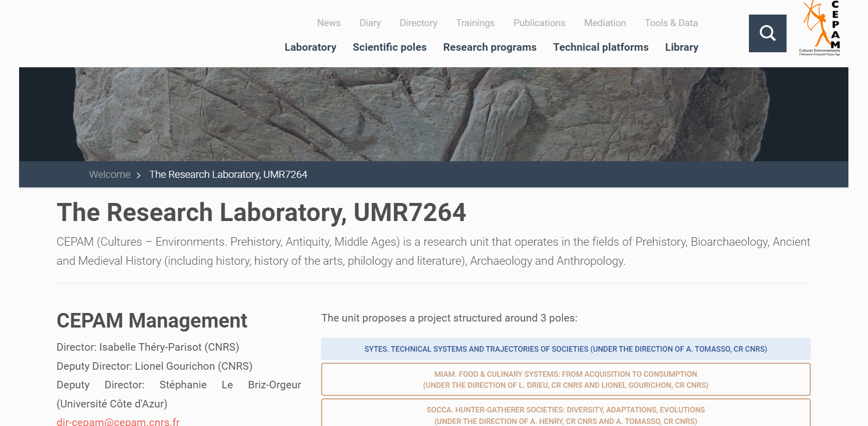Screen dimensions: 868x426
Task: Open the News menu item
Action: point(329,23)
